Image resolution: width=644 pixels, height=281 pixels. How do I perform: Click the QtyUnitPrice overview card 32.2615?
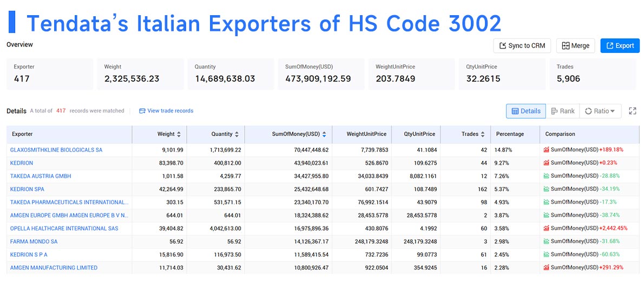pos(502,74)
